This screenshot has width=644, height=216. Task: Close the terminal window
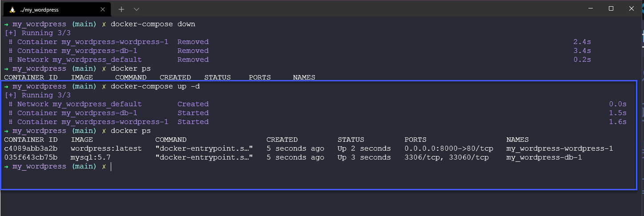click(x=632, y=8)
